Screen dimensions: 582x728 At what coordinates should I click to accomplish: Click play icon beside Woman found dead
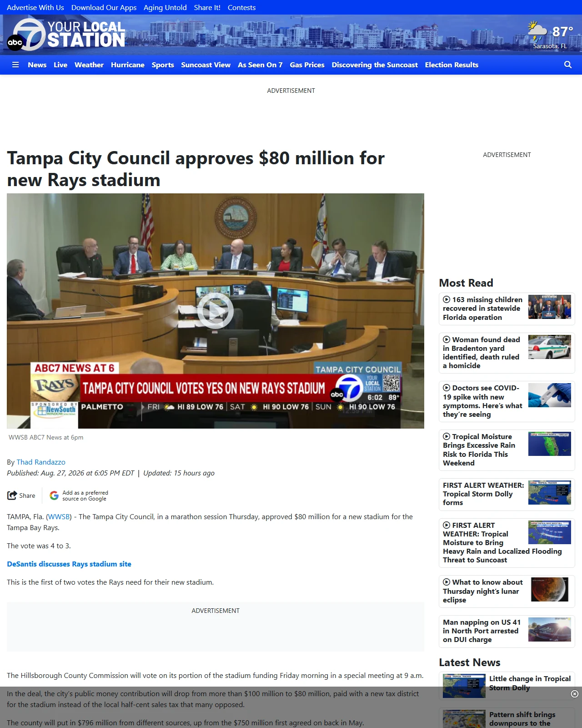(447, 339)
